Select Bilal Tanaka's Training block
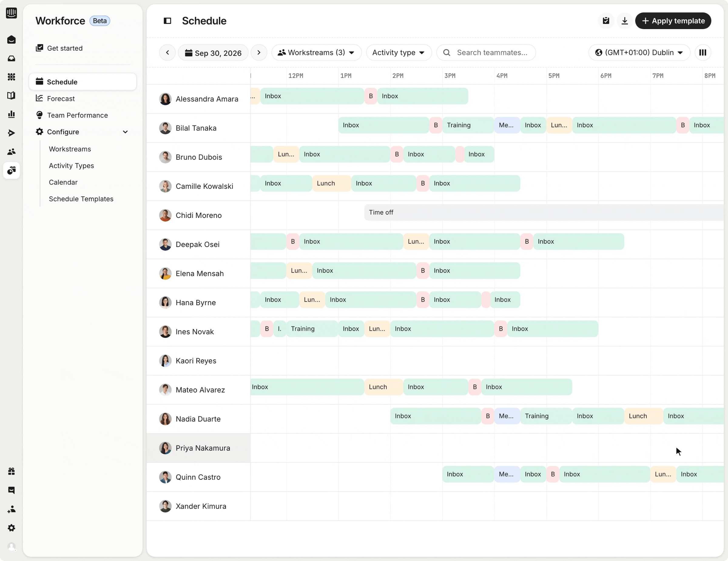Image resolution: width=728 pixels, height=561 pixels. (x=468, y=125)
